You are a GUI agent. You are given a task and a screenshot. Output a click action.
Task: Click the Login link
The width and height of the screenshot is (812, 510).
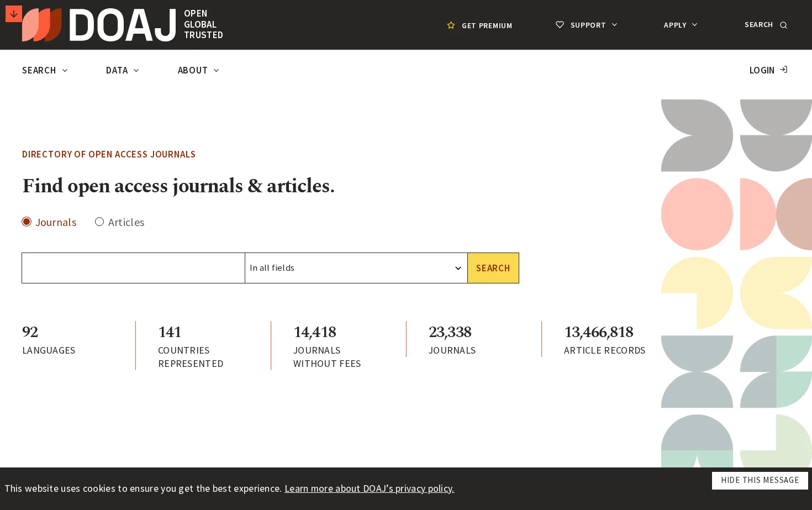point(768,70)
